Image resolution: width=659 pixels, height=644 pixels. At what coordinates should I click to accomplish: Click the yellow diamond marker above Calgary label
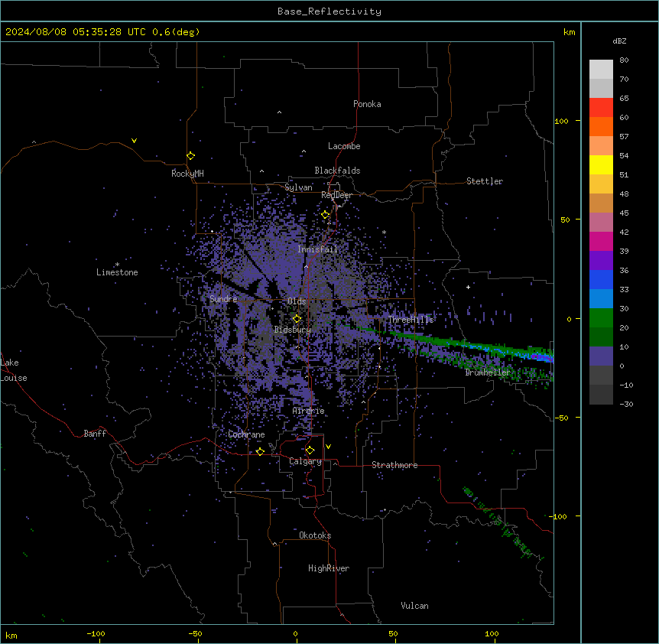click(x=310, y=450)
